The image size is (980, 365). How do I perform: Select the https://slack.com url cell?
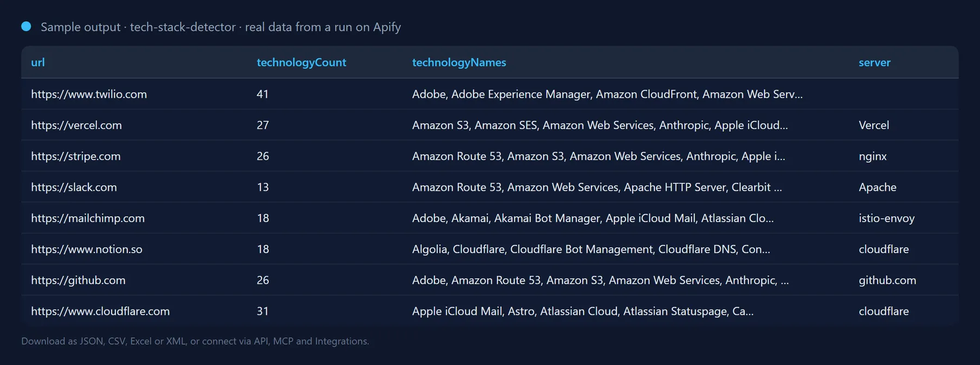pyautogui.click(x=74, y=187)
